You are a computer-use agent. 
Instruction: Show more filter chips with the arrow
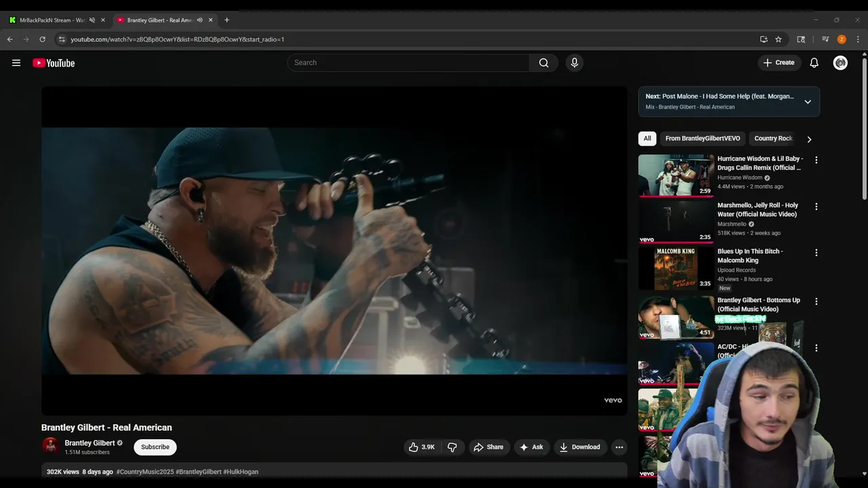(809, 139)
